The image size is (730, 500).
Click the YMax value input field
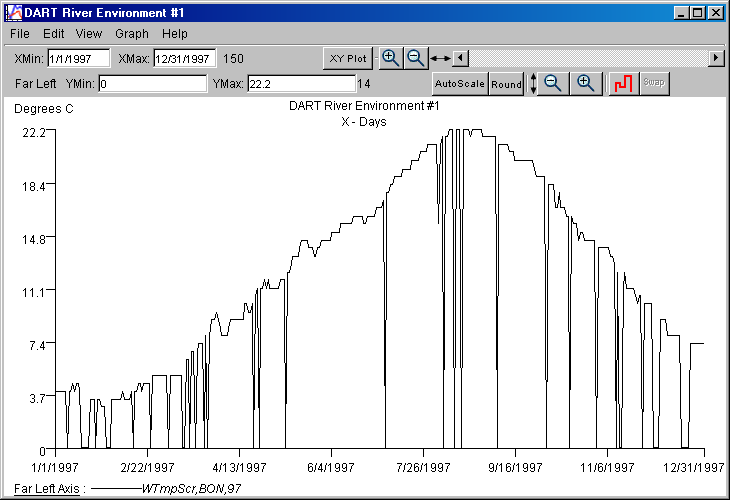(x=301, y=84)
